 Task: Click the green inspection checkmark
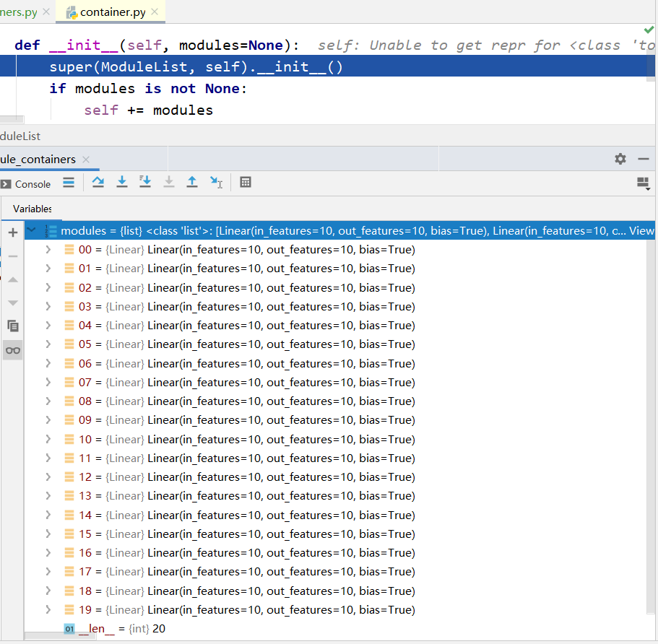(x=649, y=30)
